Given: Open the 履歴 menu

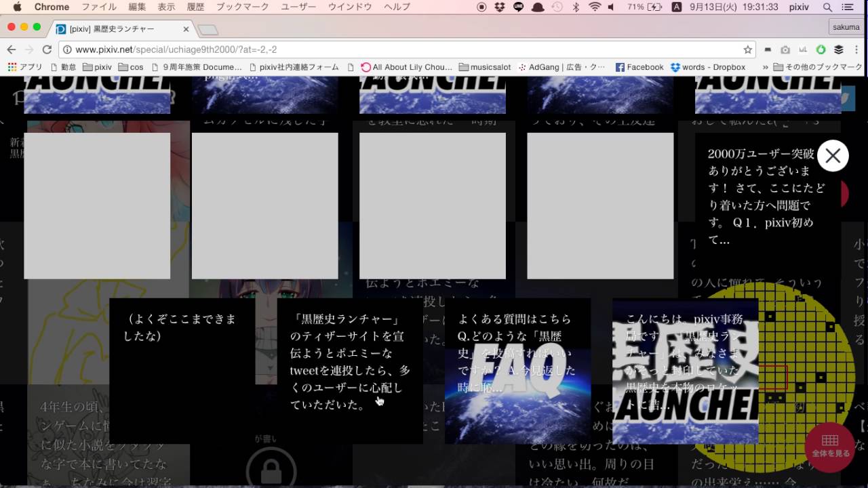Looking at the screenshot, I should click(x=195, y=7).
